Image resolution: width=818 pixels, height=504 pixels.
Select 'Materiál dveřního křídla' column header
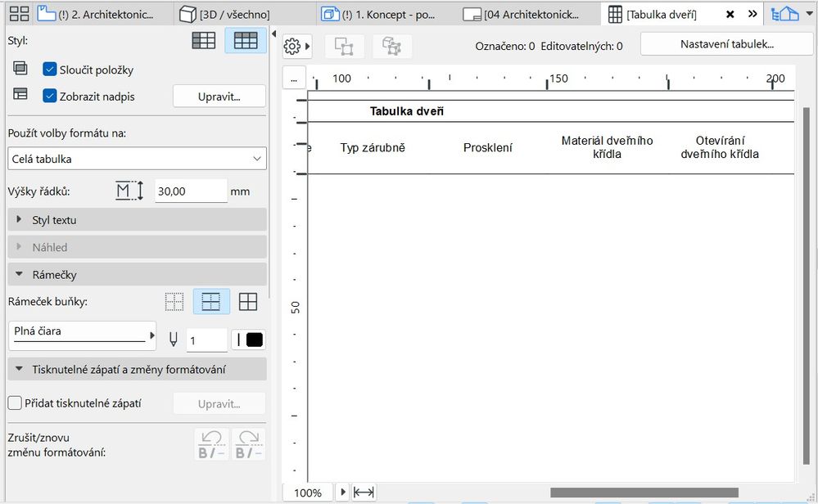coord(607,147)
